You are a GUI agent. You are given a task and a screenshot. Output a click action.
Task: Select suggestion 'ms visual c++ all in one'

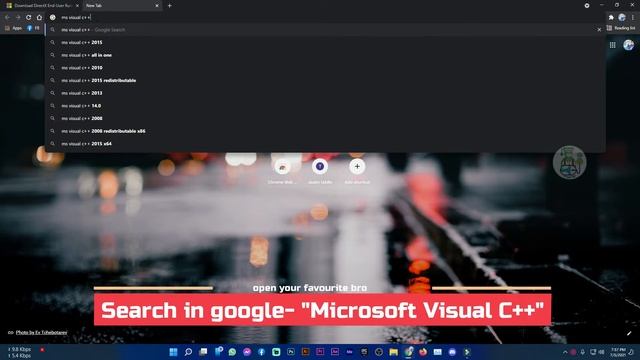(x=324, y=55)
